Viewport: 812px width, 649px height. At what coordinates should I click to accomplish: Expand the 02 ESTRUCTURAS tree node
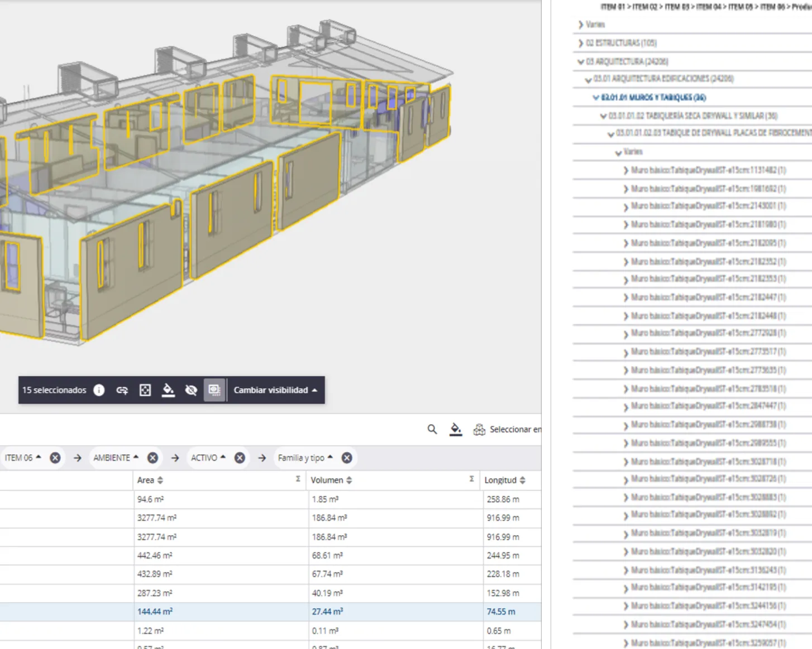click(581, 43)
